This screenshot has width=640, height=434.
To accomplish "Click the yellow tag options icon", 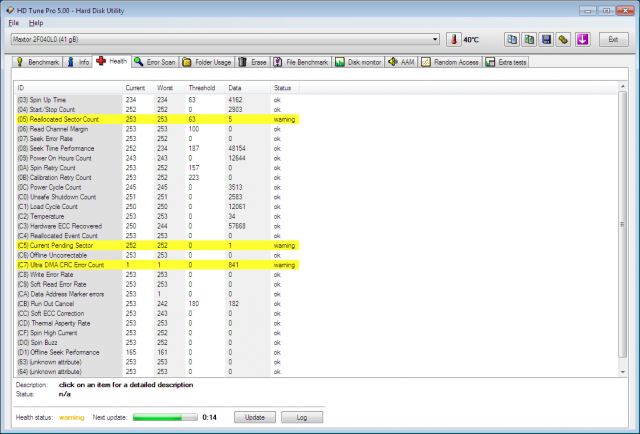I will (563, 39).
